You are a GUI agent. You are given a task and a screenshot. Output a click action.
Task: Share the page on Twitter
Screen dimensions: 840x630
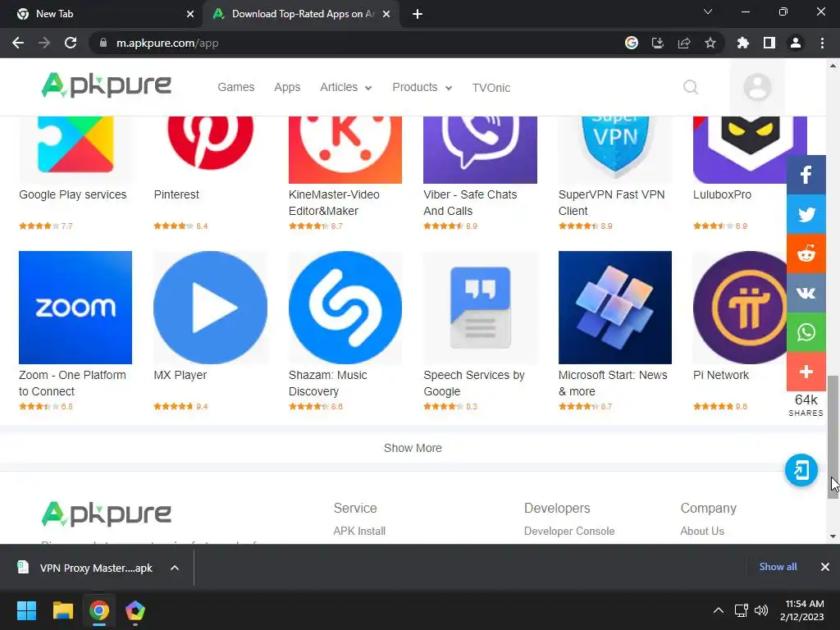coord(806,214)
